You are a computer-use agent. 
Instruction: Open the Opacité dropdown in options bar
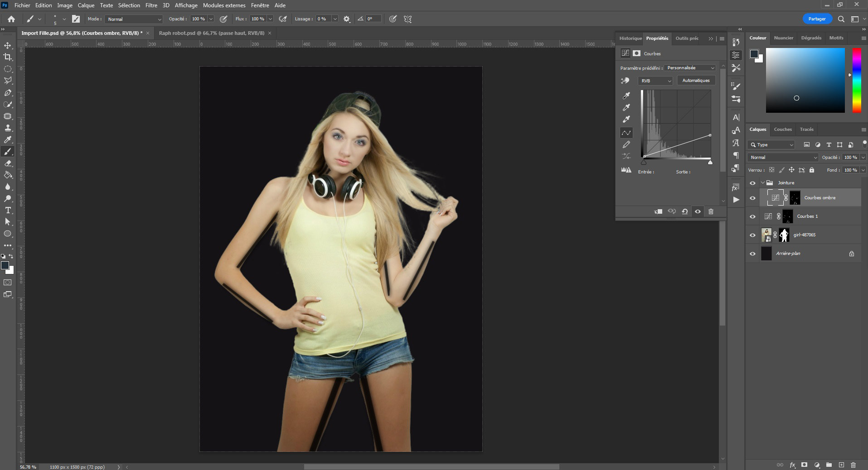click(211, 19)
